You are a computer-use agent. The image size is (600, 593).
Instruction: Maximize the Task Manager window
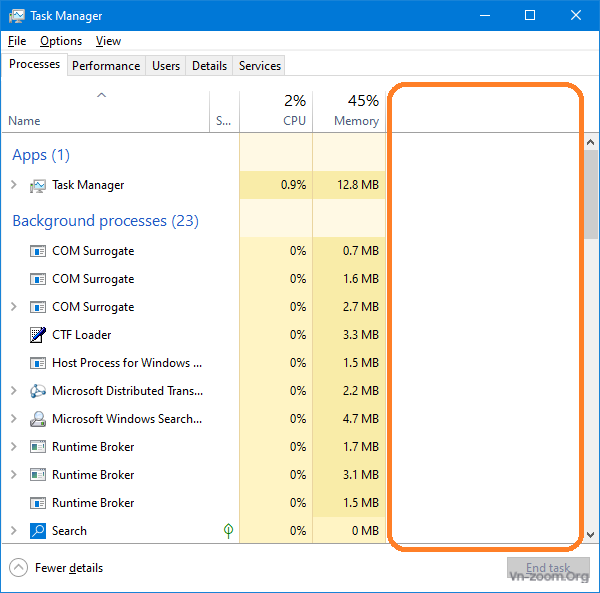point(530,15)
